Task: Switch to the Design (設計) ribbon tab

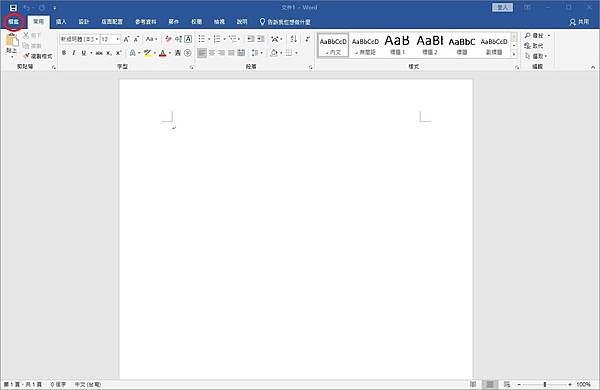Action: (x=83, y=22)
